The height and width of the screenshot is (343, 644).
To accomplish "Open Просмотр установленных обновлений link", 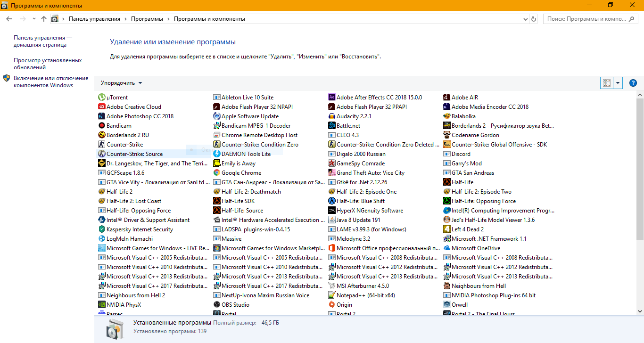I will point(48,64).
